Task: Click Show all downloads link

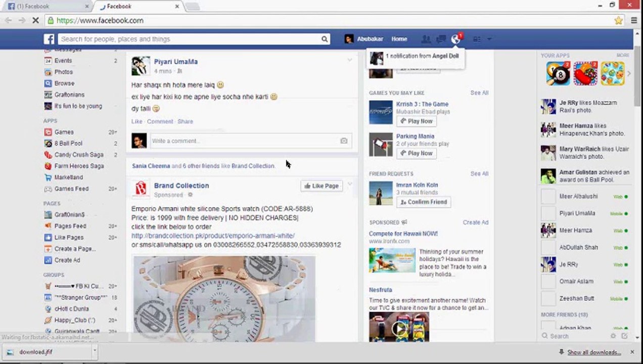Action: [x=593, y=352]
